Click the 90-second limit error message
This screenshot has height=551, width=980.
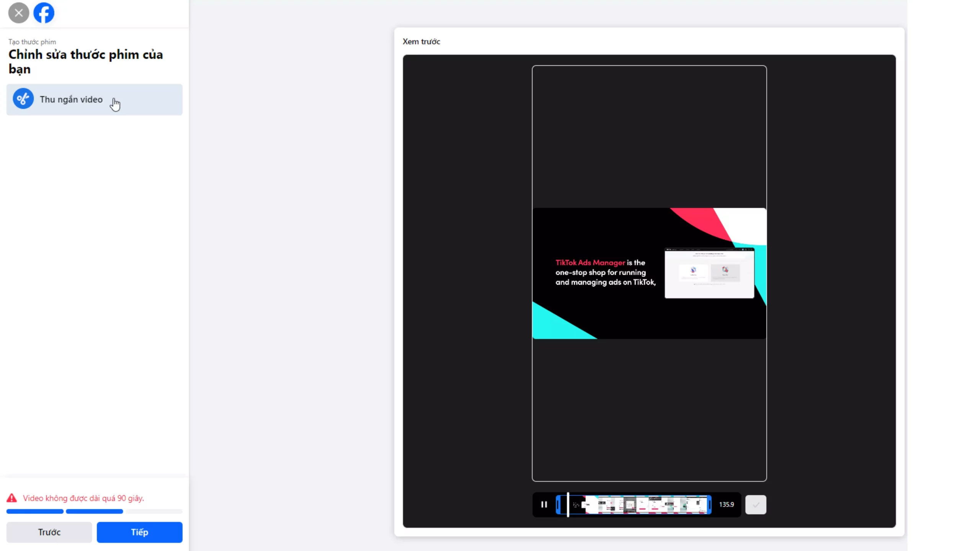[83, 498]
